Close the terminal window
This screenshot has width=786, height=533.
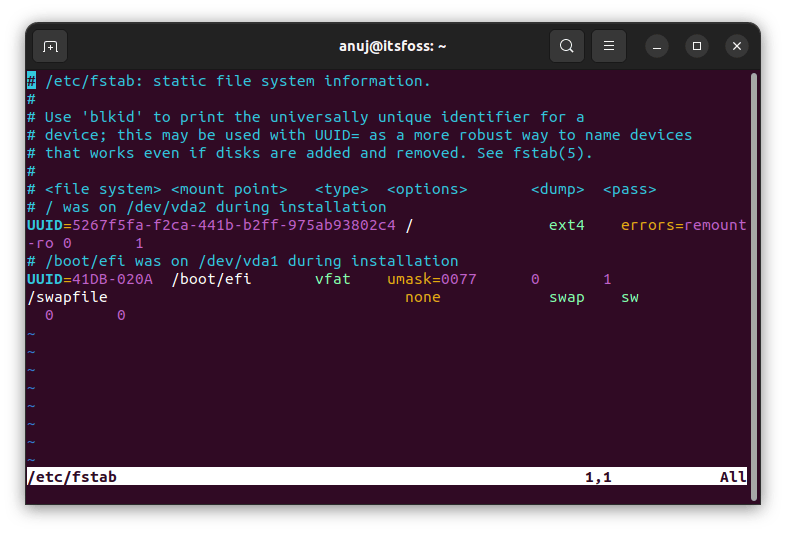pos(737,46)
